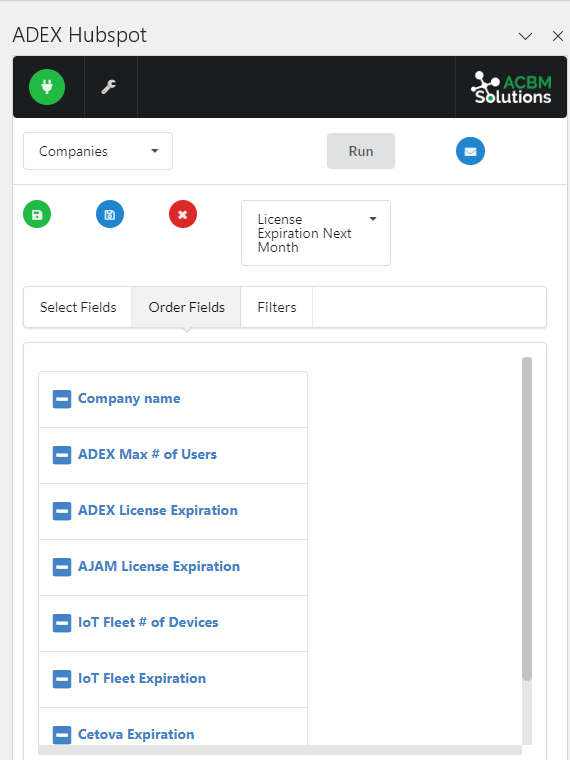Click the blue save-as icon
Screen dimensions: 570x760
point(110,214)
